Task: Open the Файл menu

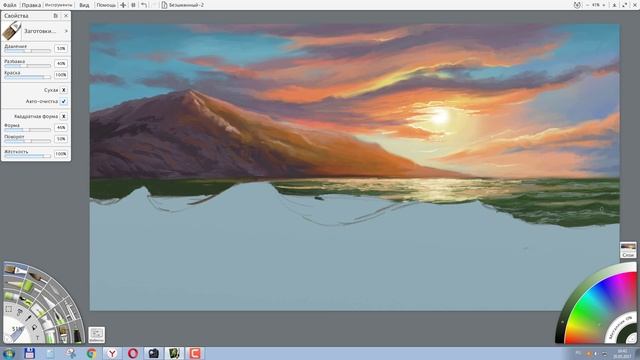Action: point(9,5)
